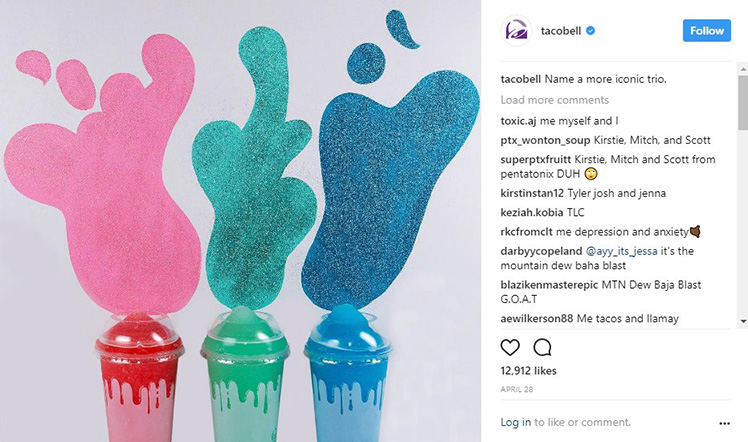
Task: Click the heart like icon
Action: point(510,348)
